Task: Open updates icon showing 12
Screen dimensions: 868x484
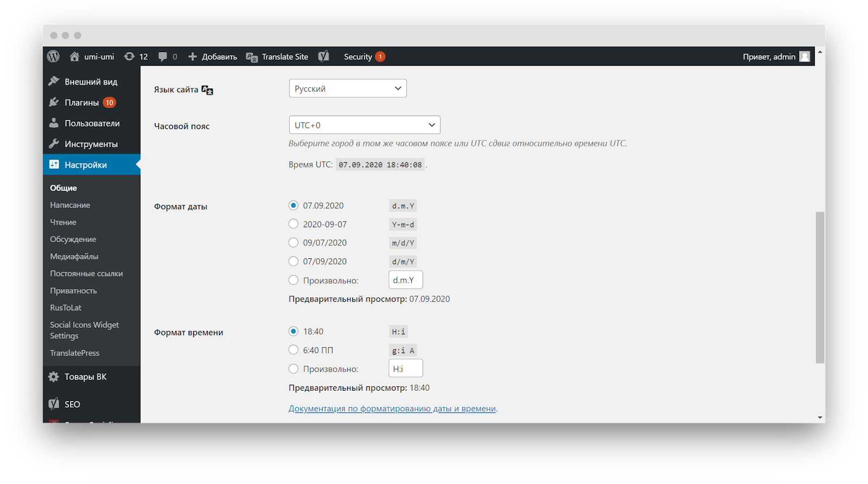Action: click(129, 56)
